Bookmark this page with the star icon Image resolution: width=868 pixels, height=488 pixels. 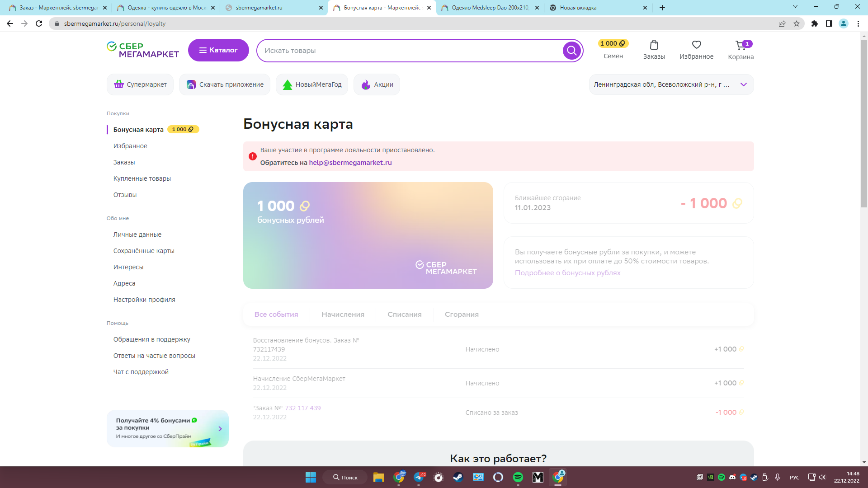pos(797,23)
